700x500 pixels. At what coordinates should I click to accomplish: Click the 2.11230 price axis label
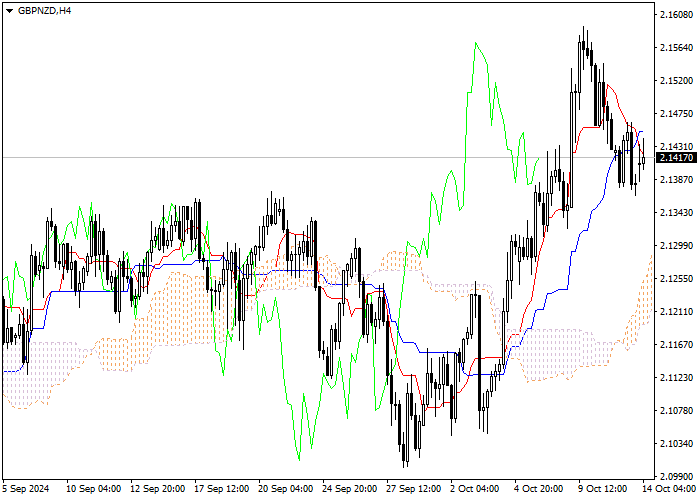[676, 378]
